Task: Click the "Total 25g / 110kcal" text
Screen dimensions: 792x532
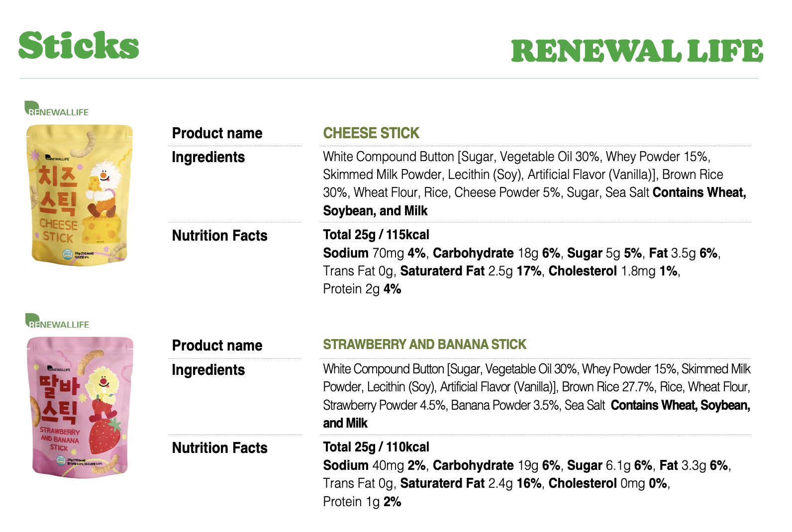Action: coord(376,447)
